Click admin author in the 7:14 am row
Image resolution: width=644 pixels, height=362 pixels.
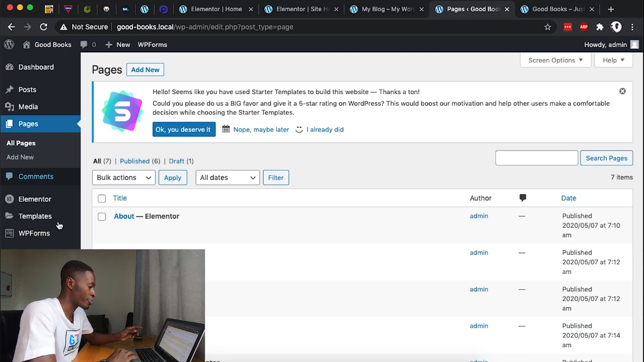pos(479,326)
